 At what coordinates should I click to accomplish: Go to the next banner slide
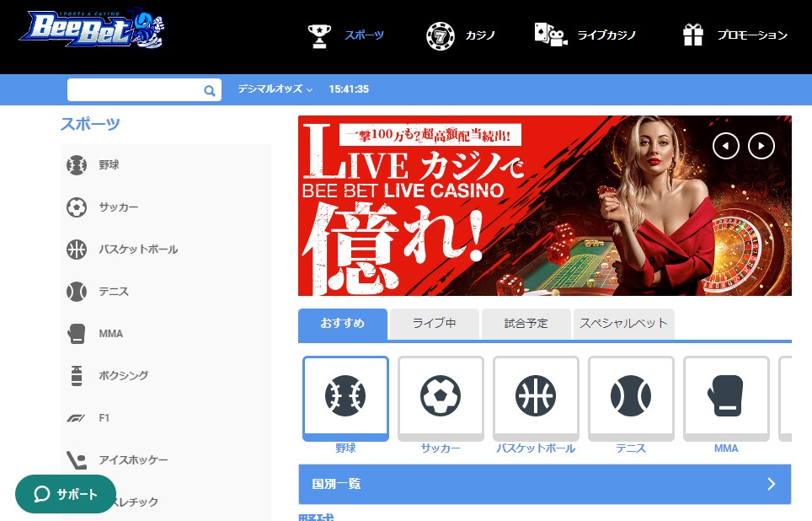pos(761,146)
